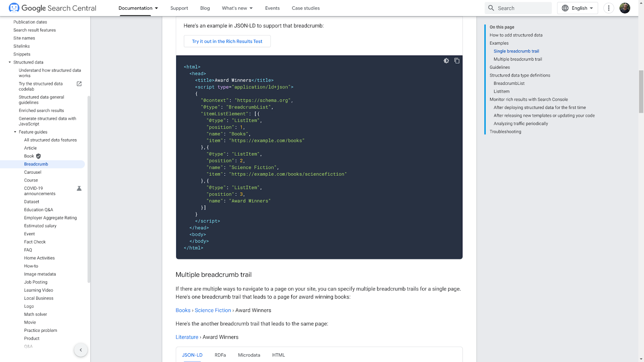Jump to BreadcrumbList definition
Viewport: 644px width, 362px height.
click(509, 83)
